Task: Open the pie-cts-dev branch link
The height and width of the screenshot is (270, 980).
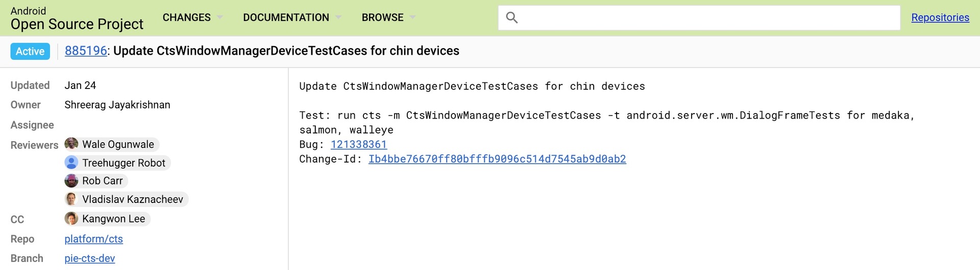Action: point(89,258)
